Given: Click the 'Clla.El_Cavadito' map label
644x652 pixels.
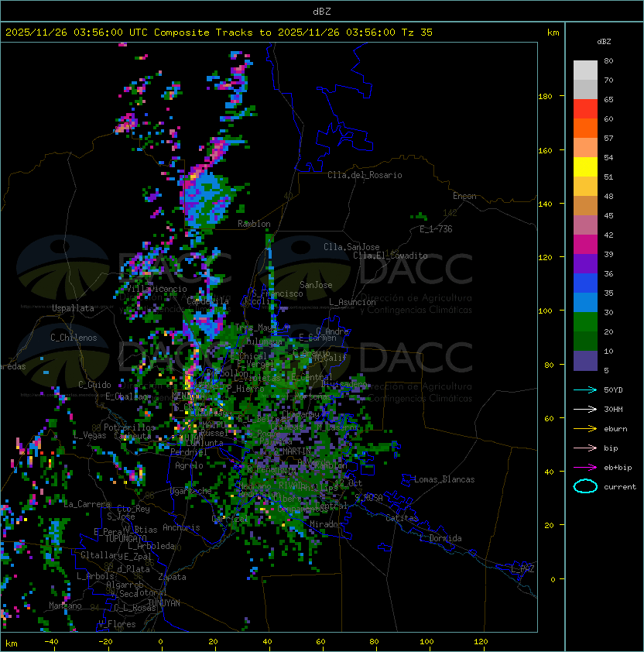Looking at the screenshot, I should [x=390, y=256].
